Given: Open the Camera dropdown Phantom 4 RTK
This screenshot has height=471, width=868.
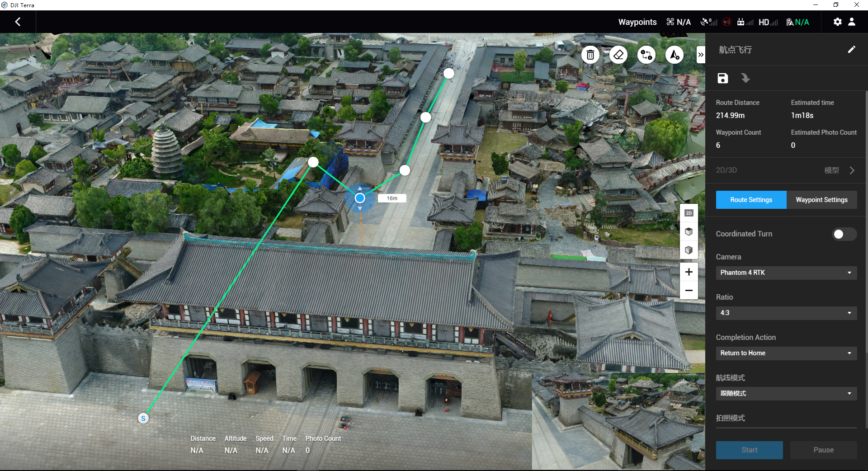Looking at the screenshot, I should (x=786, y=273).
